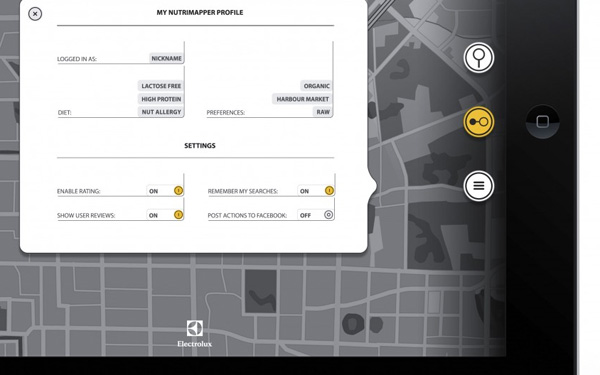The image size is (600, 375).
Task: Click the Electrolux logo
Action: [194, 334]
